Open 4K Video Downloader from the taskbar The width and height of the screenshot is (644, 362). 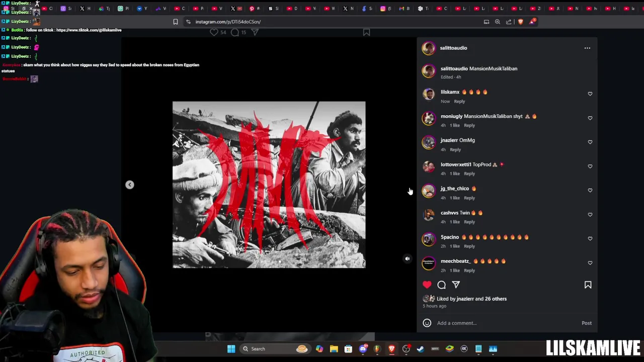[x=464, y=349]
